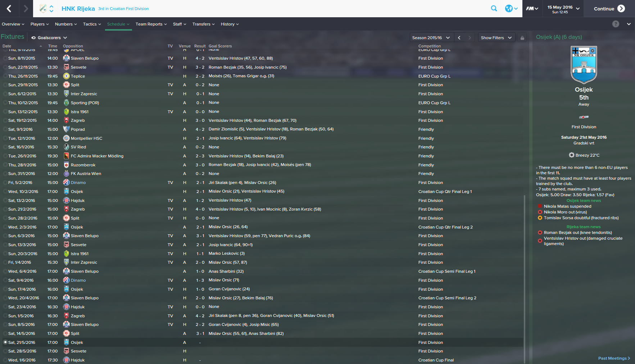Select the radio button for Sesvete 28/5/2016 fixture

5,351
